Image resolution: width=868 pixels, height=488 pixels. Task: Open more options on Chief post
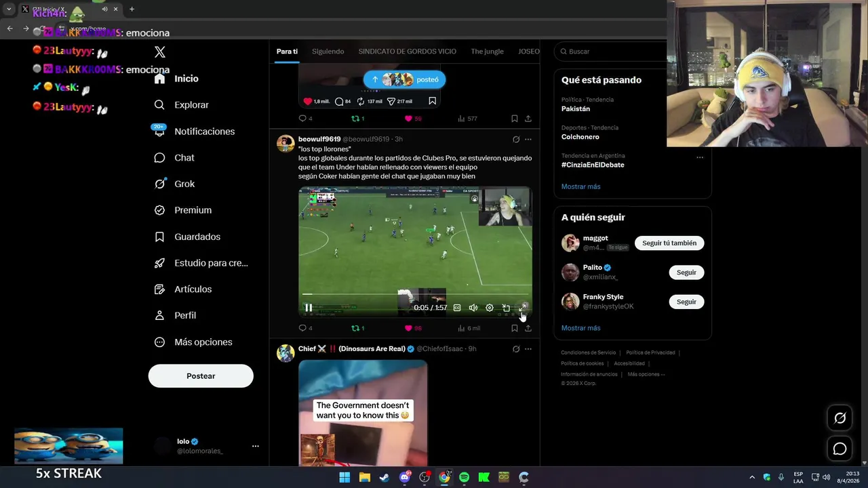[528, 349]
